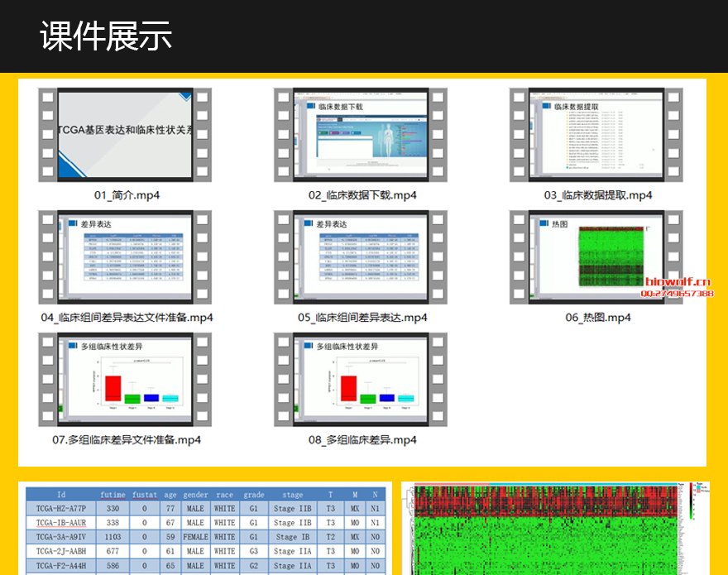This screenshot has height=575, width=728.
Task: Open the 01_简介.mp4 video thumbnail
Action: click(125, 135)
